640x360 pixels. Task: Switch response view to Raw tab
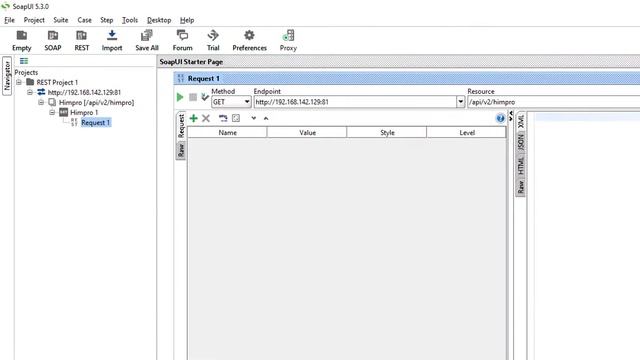[x=520, y=187]
